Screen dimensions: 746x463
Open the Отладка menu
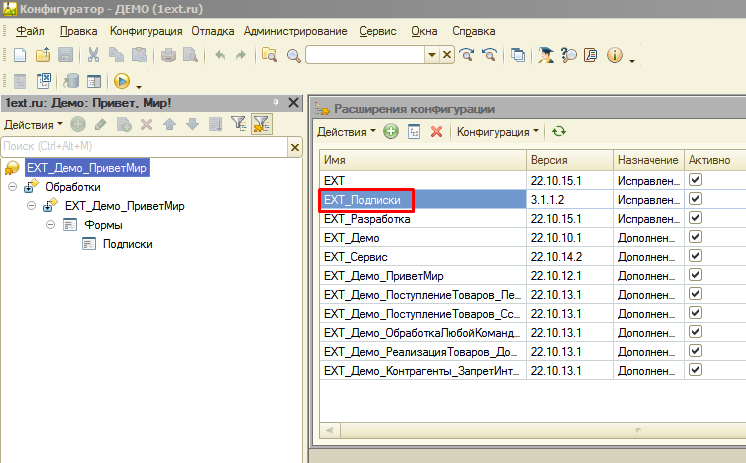(213, 31)
